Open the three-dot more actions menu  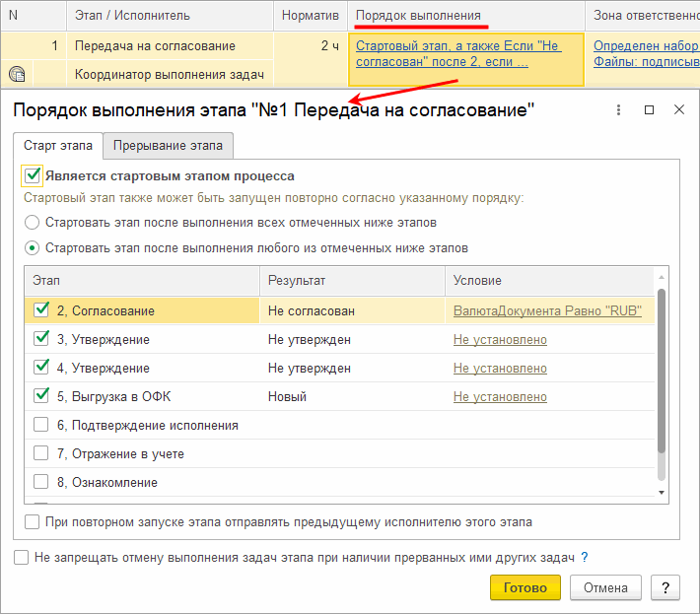point(618,109)
